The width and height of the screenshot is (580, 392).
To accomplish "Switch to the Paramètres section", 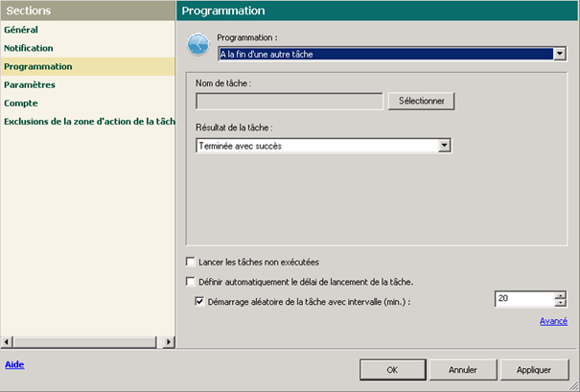I will coord(29,84).
